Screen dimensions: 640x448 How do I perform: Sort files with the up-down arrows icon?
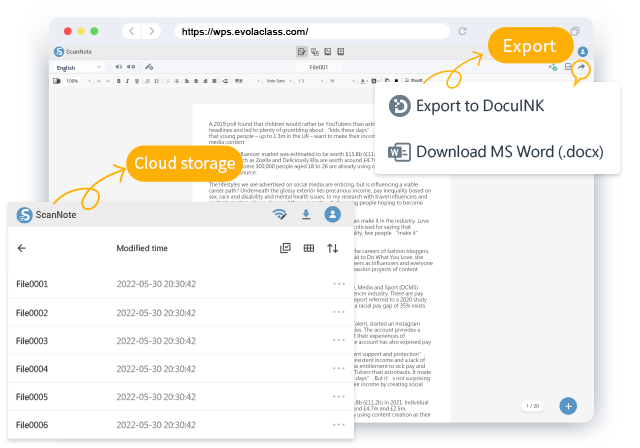(333, 248)
